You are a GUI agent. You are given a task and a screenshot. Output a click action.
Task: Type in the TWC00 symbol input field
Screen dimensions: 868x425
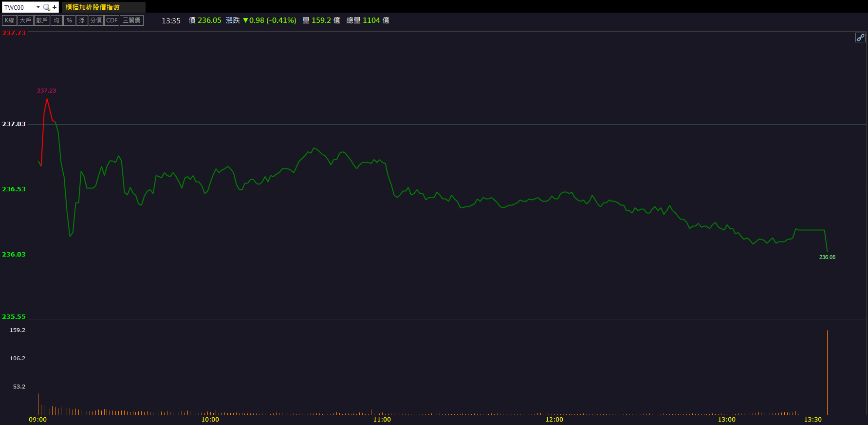pos(18,7)
